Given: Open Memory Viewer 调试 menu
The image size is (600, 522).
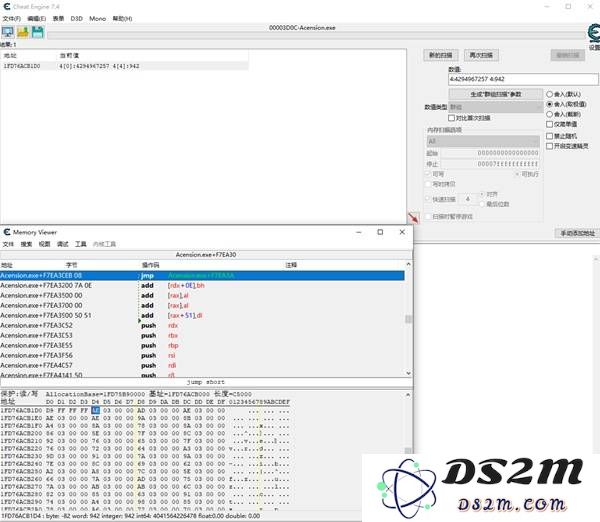Looking at the screenshot, I should pos(62,244).
